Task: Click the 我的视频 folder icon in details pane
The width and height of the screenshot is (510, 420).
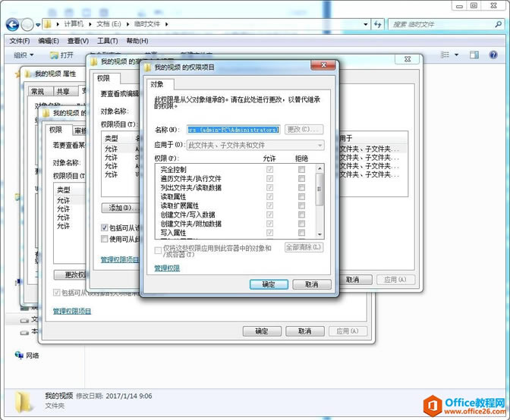Action: [x=23, y=402]
